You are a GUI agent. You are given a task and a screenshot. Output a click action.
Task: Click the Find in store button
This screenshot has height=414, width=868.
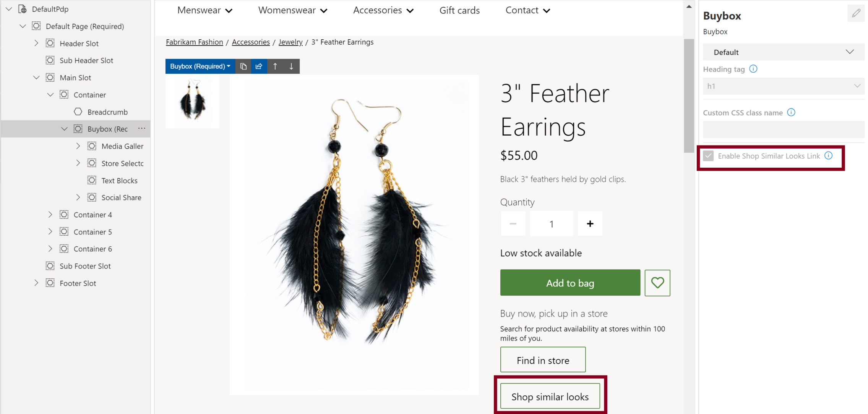pos(543,360)
